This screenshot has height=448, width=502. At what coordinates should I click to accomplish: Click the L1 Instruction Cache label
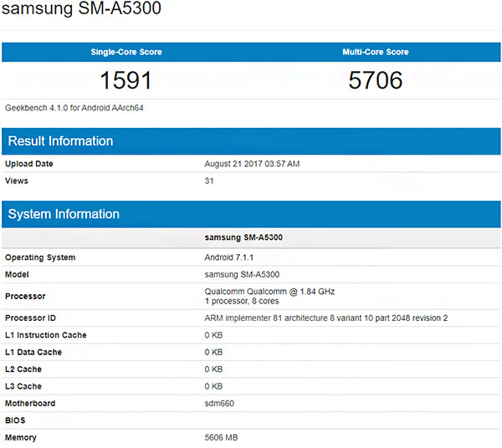tap(46, 335)
